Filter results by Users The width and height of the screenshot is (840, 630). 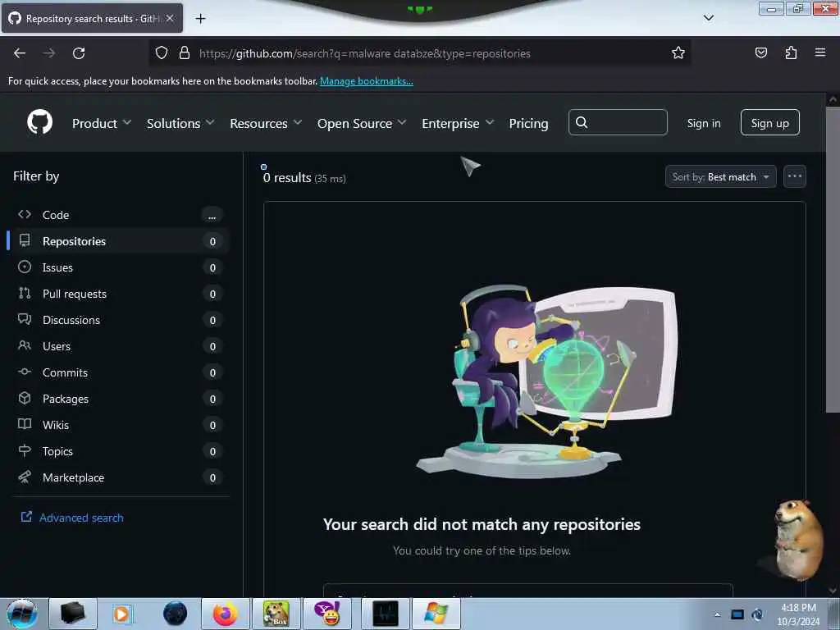pyautogui.click(x=120, y=346)
